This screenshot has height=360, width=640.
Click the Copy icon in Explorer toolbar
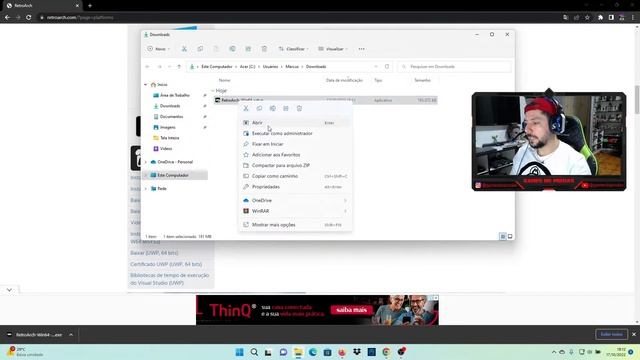200,49
